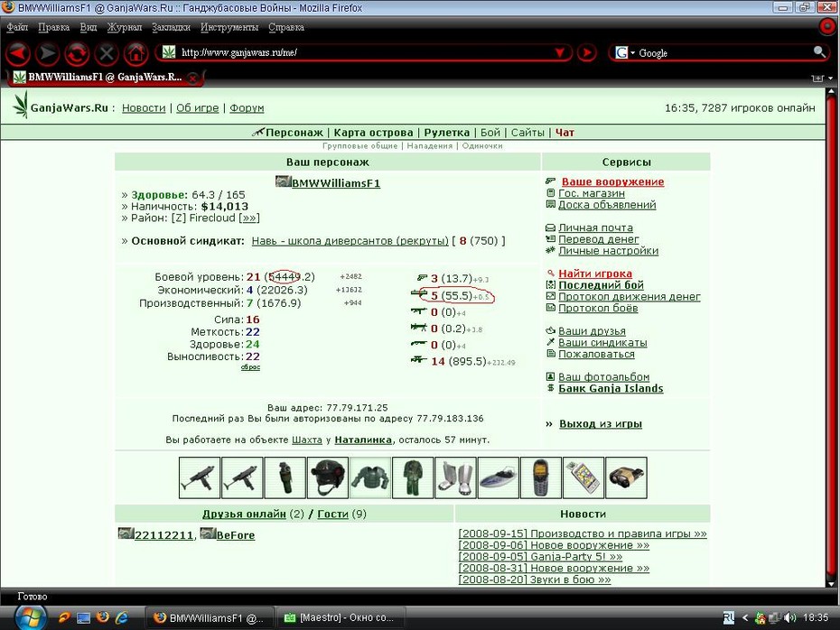Open the BMWWilliamsF1 character profile link

[x=336, y=183]
